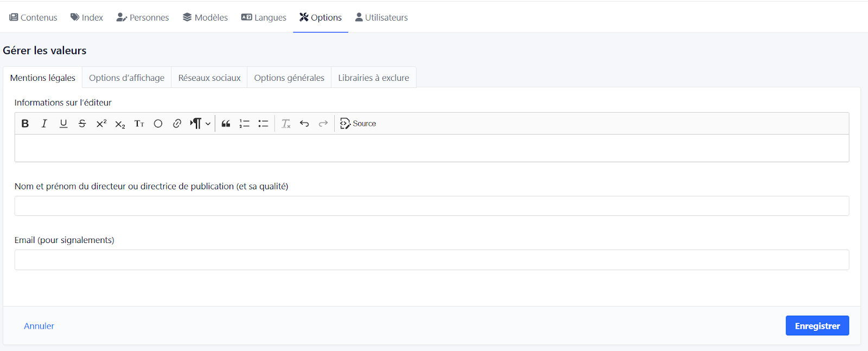
Task: Underline the selected editor text
Action: pos(63,124)
